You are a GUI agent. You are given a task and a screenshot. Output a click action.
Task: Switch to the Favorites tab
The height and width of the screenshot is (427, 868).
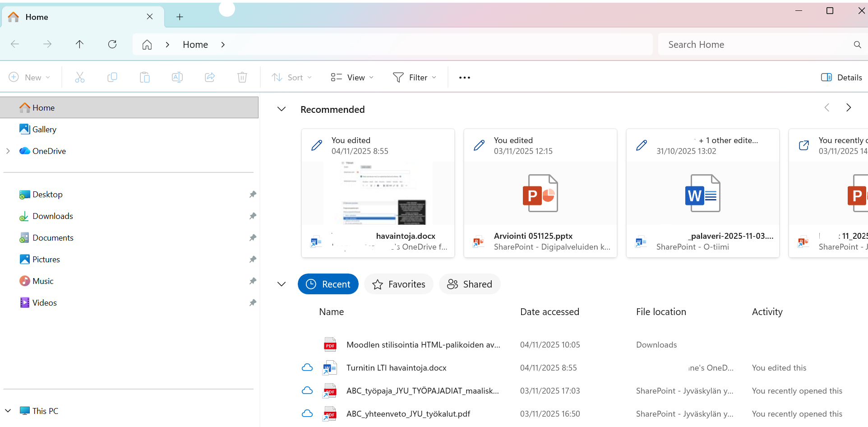(398, 284)
